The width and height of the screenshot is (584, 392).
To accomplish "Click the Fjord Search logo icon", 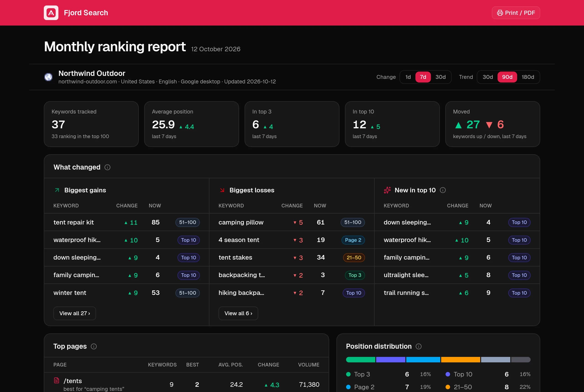I will coord(51,13).
